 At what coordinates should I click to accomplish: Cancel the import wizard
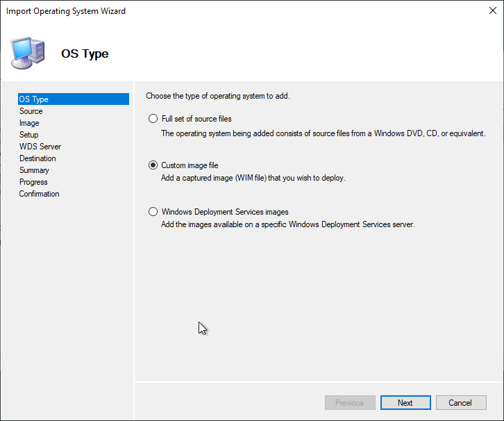(461, 403)
